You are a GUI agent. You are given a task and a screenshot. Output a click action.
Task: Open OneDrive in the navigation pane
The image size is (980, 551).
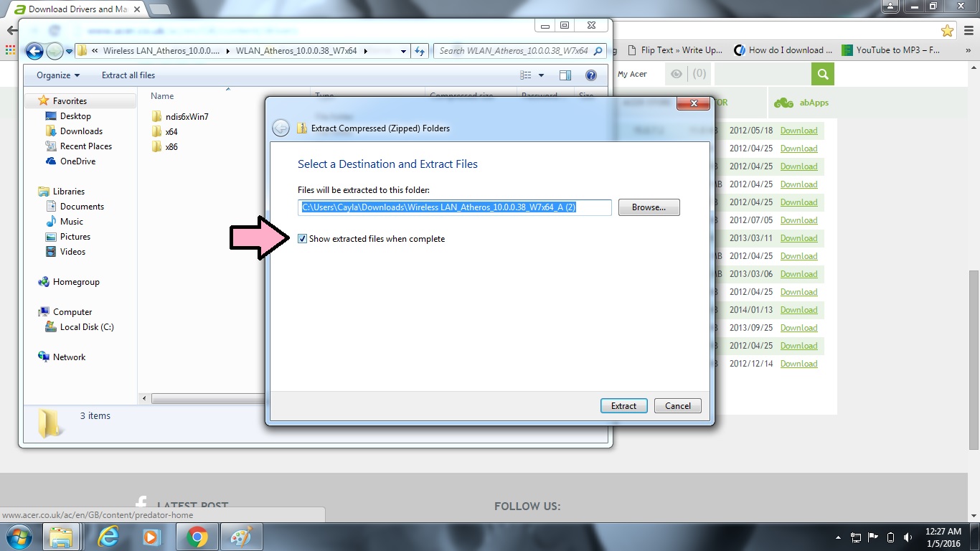[77, 161]
